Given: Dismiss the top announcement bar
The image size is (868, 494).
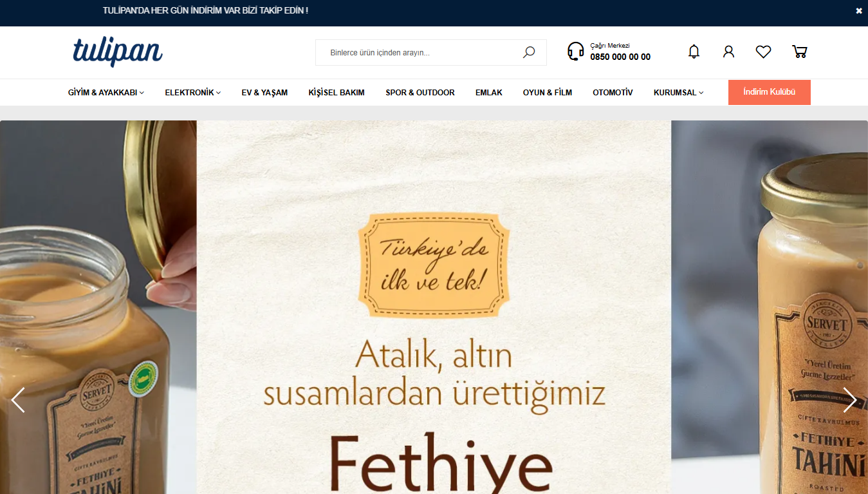Looking at the screenshot, I should point(858,11).
